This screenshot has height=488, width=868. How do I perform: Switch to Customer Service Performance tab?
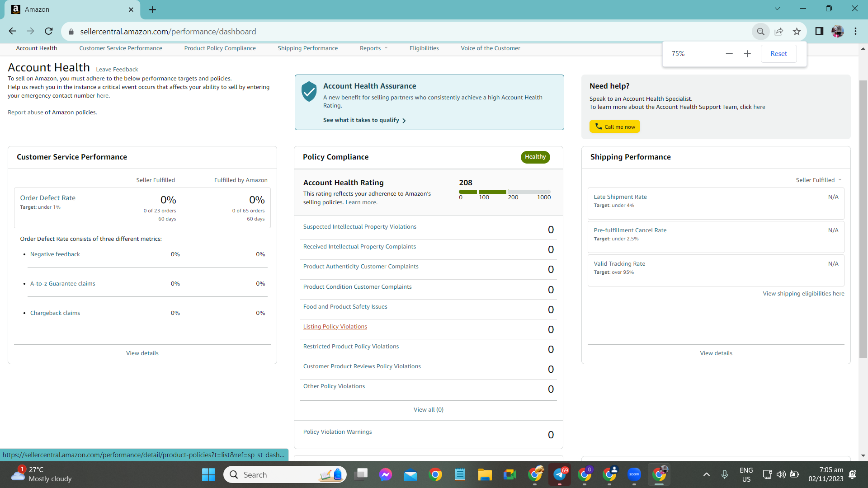click(121, 48)
